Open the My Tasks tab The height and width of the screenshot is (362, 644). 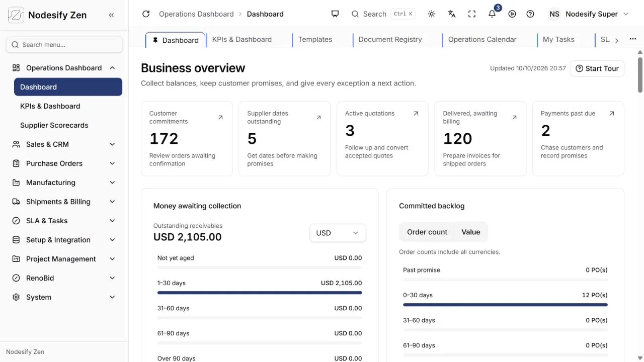558,39
